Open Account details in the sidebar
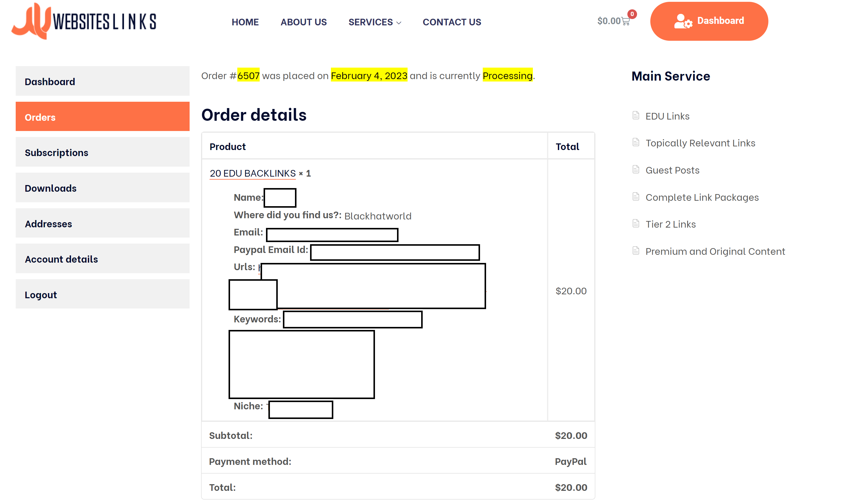868x502 pixels. click(x=103, y=259)
